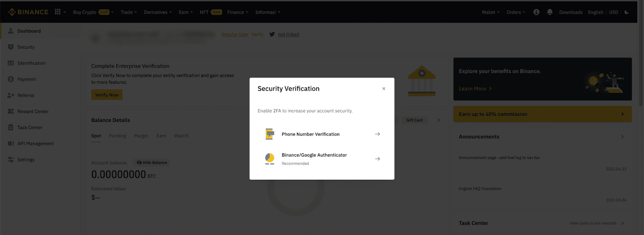Select Binance/Google Authenticator option
The width and height of the screenshot is (644, 235).
pyautogui.click(x=322, y=159)
